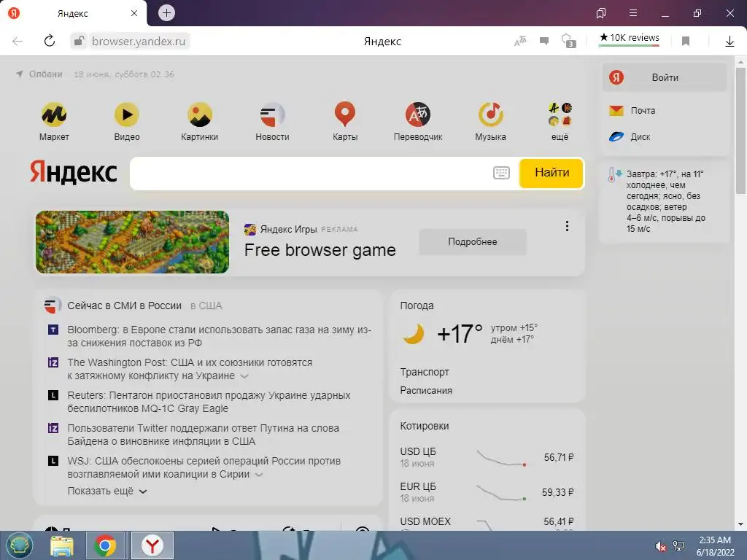Open the downloads arrow icon
The width and height of the screenshot is (747, 560).
(729, 41)
